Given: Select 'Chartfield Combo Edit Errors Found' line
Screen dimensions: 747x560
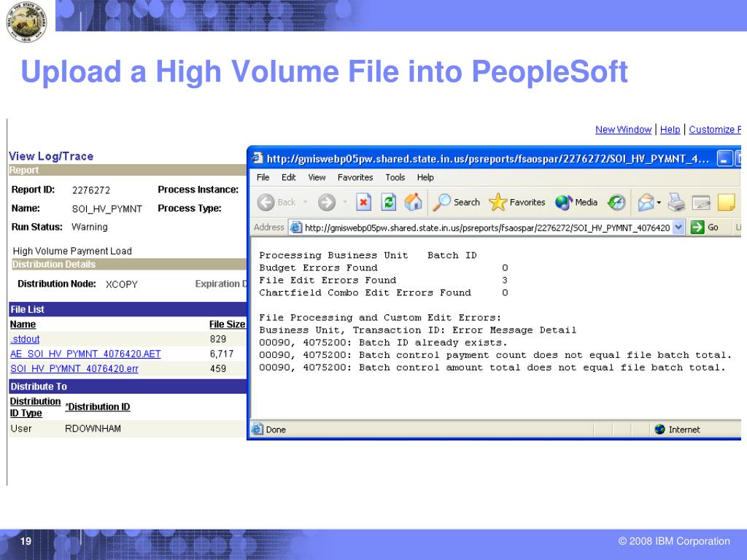Looking at the screenshot, I should (384, 292).
